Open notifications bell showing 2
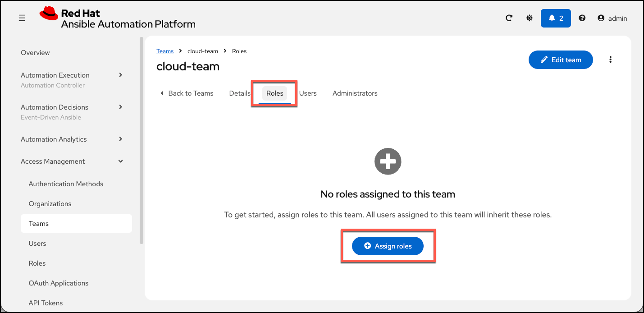 pos(556,18)
